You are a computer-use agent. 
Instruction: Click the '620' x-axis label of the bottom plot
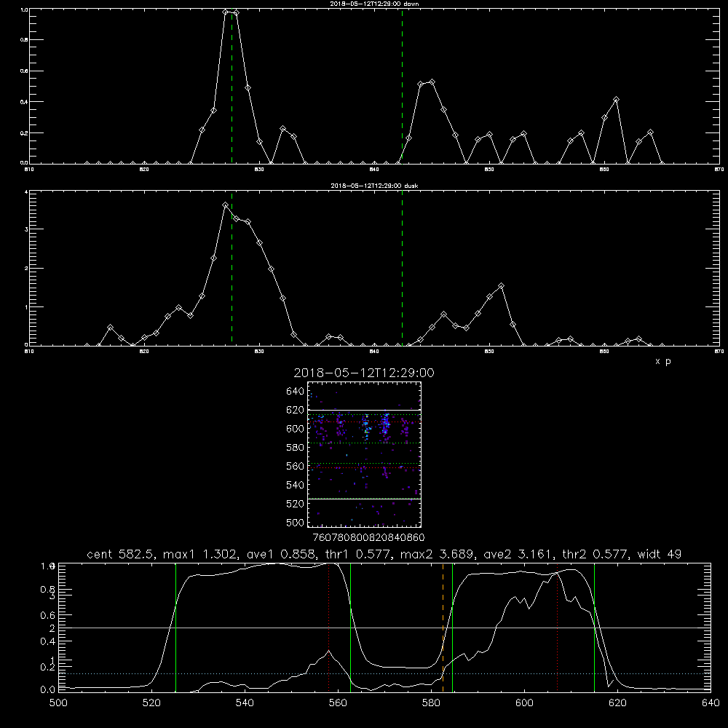(617, 703)
